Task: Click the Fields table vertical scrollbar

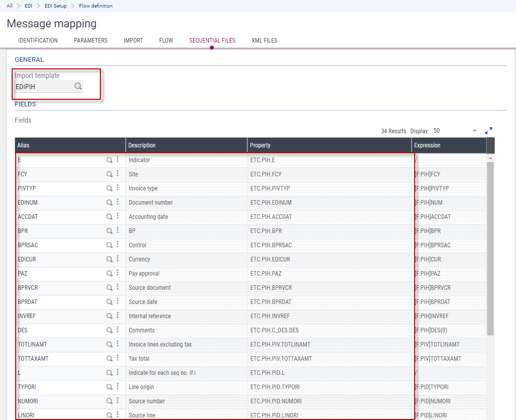Action: point(490,248)
